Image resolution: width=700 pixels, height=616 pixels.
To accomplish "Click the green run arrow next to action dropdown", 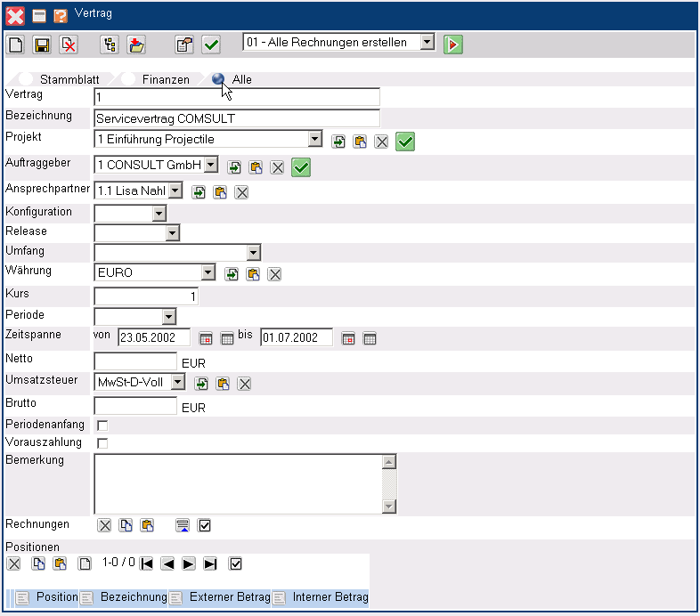I will pos(453,45).
